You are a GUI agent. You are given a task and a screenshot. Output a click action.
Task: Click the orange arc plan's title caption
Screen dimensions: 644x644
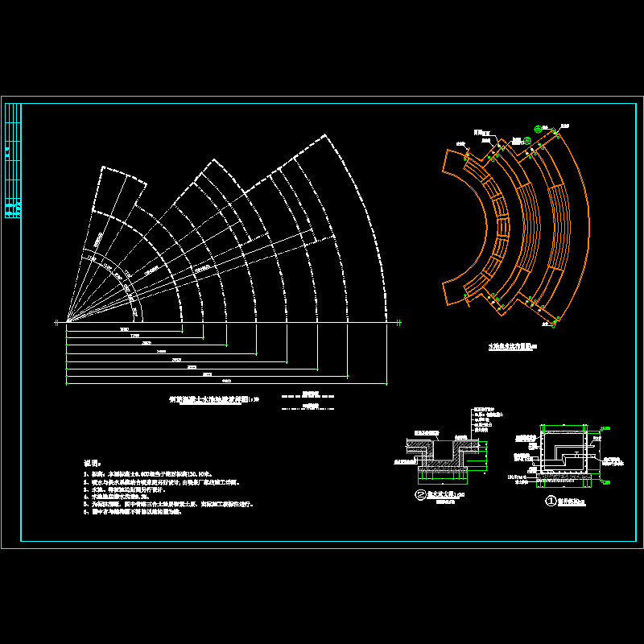[513, 347]
